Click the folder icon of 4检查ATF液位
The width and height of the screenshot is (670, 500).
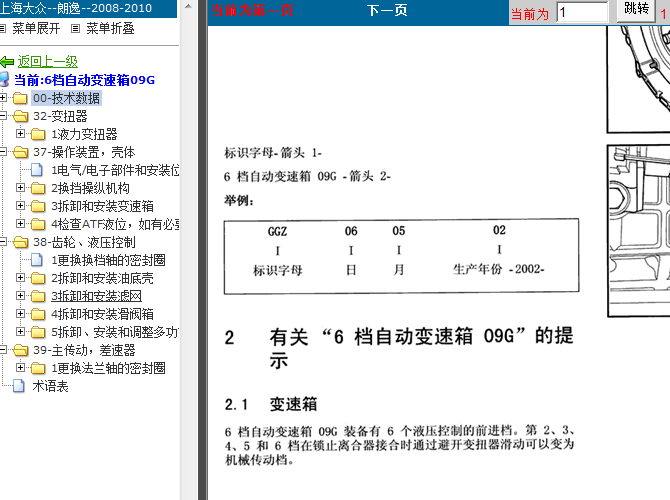pyautogui.click(x=38, y=224)
